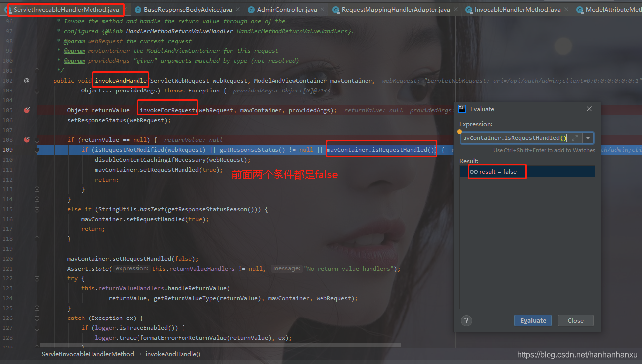Fold the catch block at line 126
The width and height of the screenshot is (642, 364).
tap(37, 318)
